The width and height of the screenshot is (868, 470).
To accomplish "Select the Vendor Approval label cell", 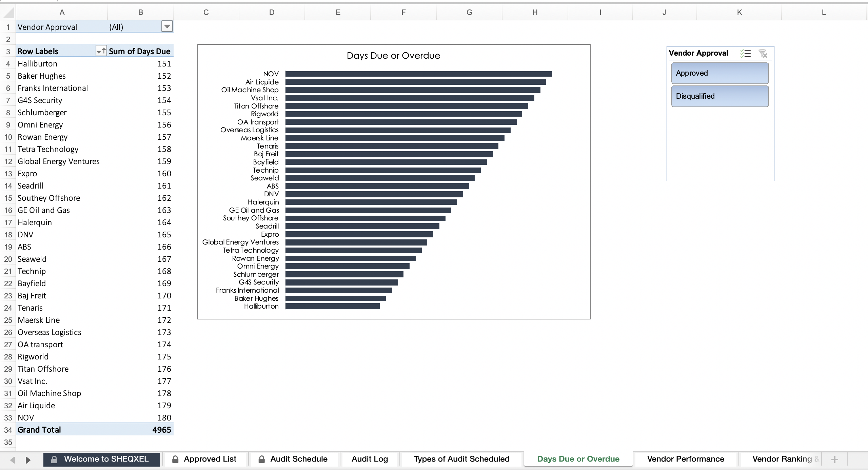I will (62, 27).
